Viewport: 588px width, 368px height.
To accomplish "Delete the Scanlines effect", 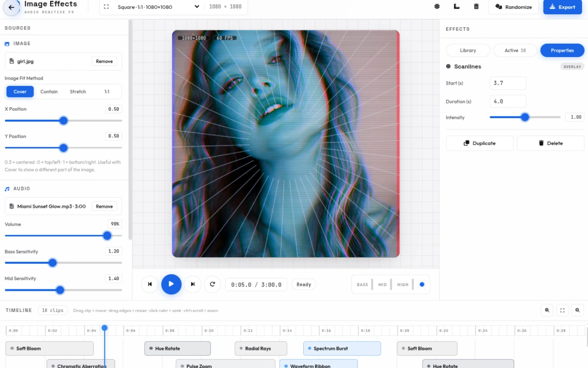I will point(551,143).
